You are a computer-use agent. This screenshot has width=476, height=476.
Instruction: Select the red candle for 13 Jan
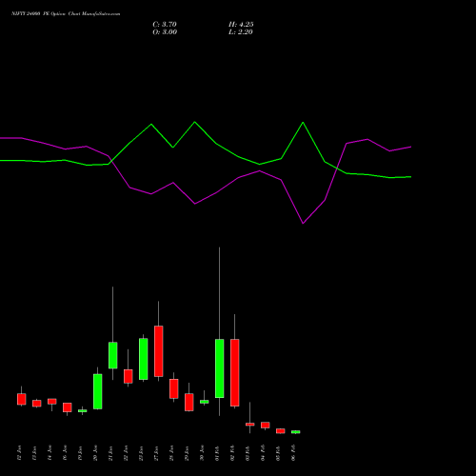coord(37,404)
